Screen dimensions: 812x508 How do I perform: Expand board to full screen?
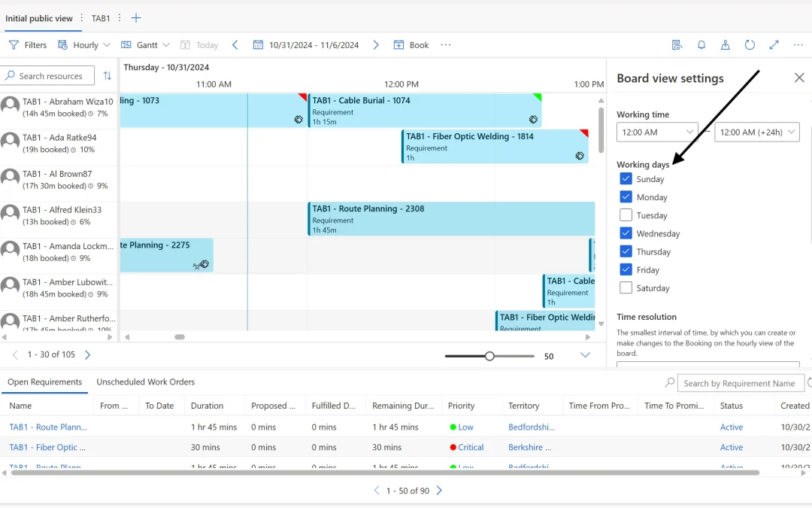pos(774,45)
